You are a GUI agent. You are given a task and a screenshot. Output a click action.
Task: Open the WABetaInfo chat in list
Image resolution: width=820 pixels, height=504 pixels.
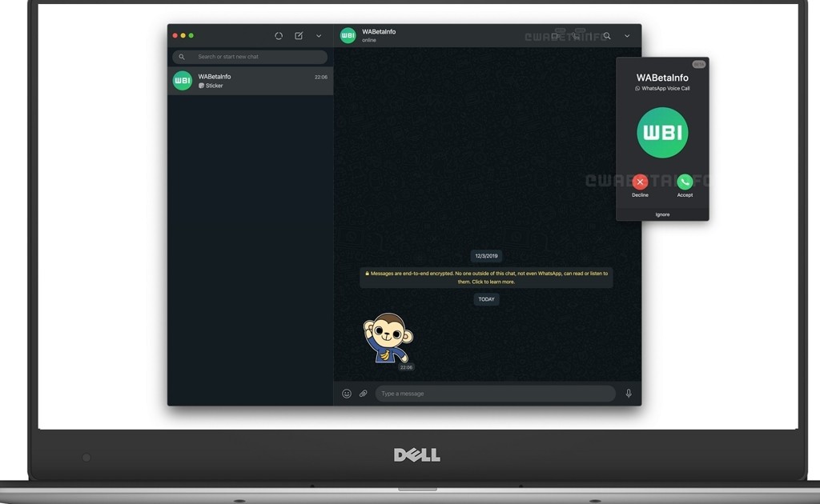(250, 81)
